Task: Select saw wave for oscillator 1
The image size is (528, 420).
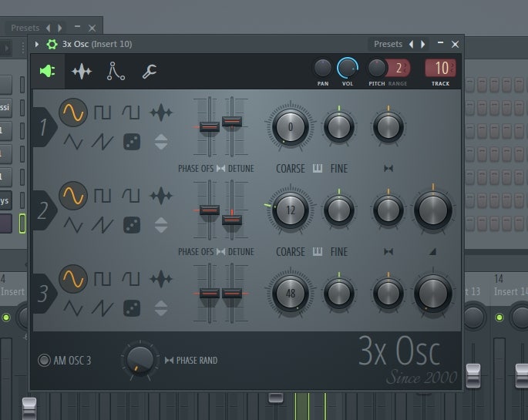Action: click(102, 142)
